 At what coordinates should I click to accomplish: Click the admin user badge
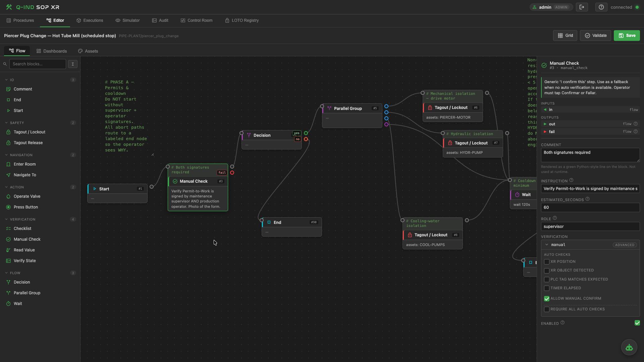pyautogui.click(x=551, y=7)
